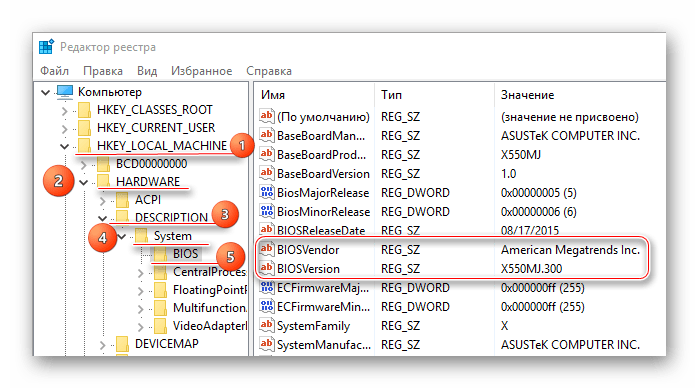
Task: Select the HKEY_CURRENT_USER tree label
Action: point(156,128)
